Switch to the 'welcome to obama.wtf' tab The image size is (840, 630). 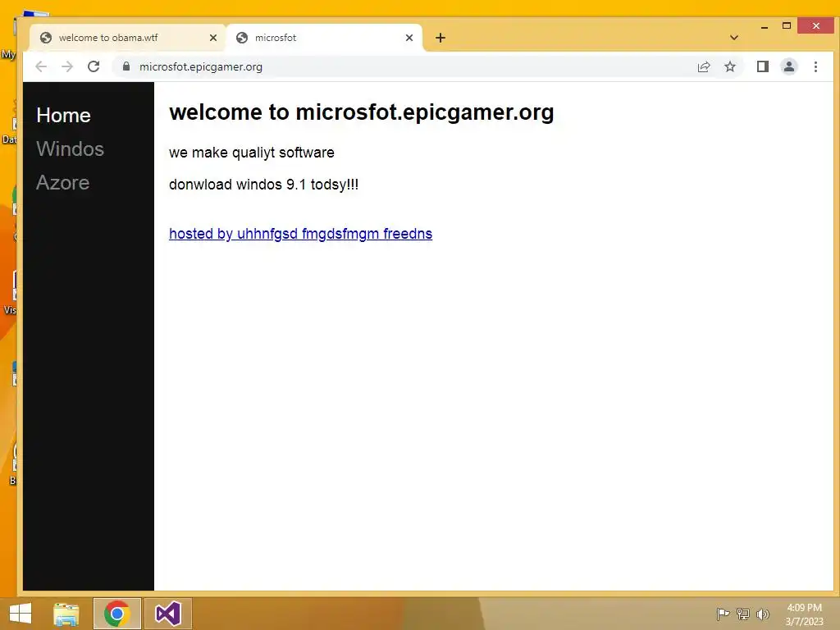coord(127,38)
